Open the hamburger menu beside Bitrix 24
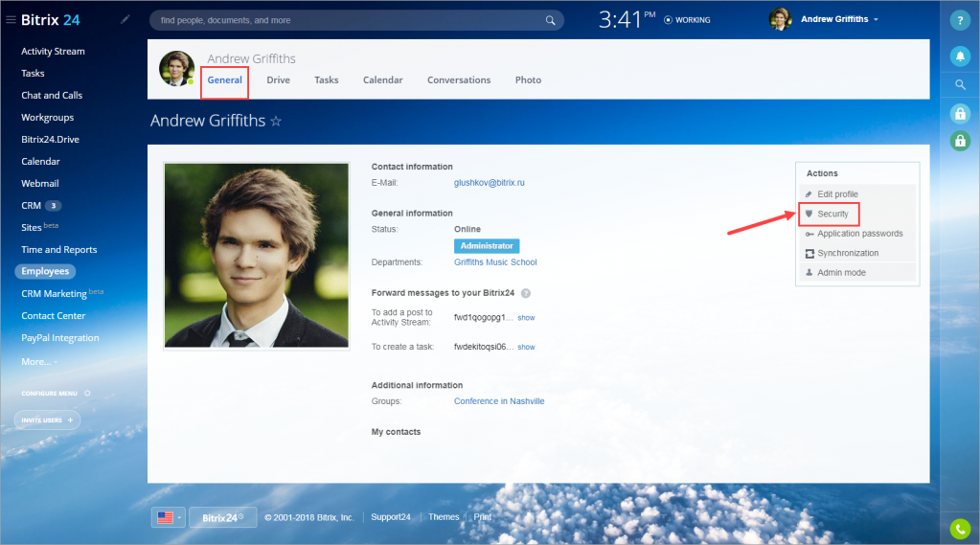The width and height of the screenshot is (980, 545). 11,20
